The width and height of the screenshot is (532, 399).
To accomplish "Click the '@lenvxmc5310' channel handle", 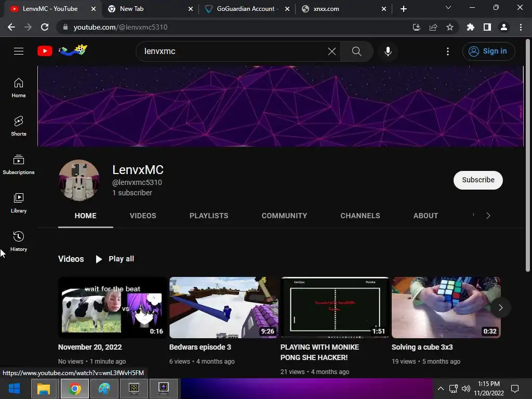I will pyautogui.click(x=137, y=182).
